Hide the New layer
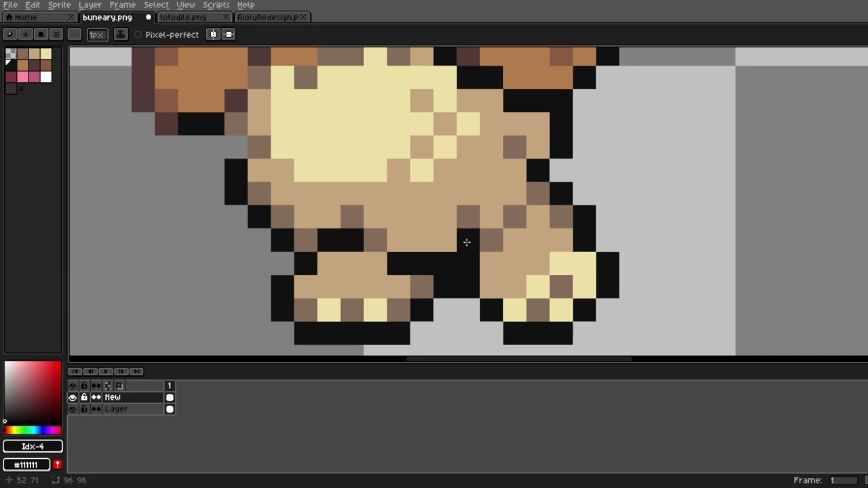868x488 pixels. (73, 397)
